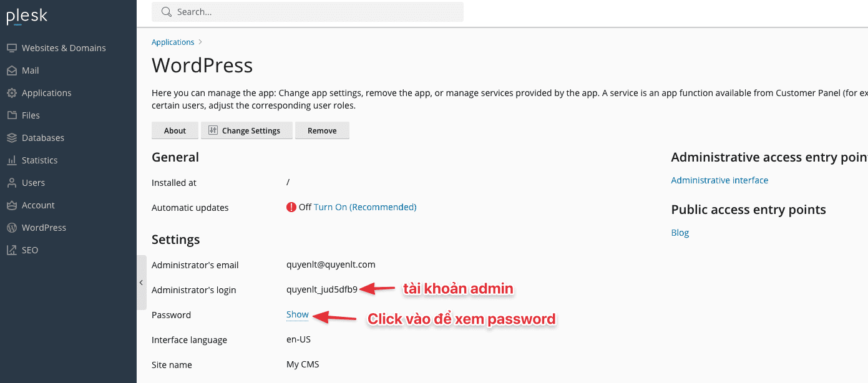Go to Applications breadcrumb

click(173, 42)
